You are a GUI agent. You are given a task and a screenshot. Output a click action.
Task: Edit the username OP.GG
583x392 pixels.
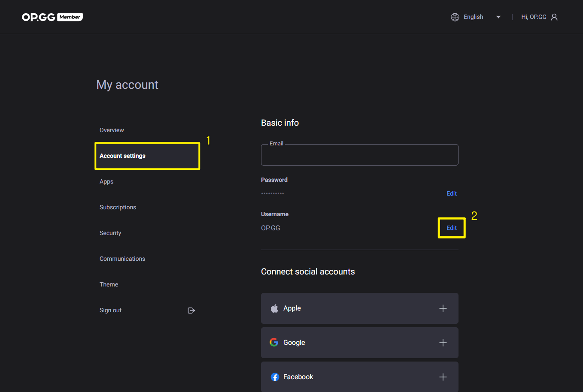(x=452, y=228)
